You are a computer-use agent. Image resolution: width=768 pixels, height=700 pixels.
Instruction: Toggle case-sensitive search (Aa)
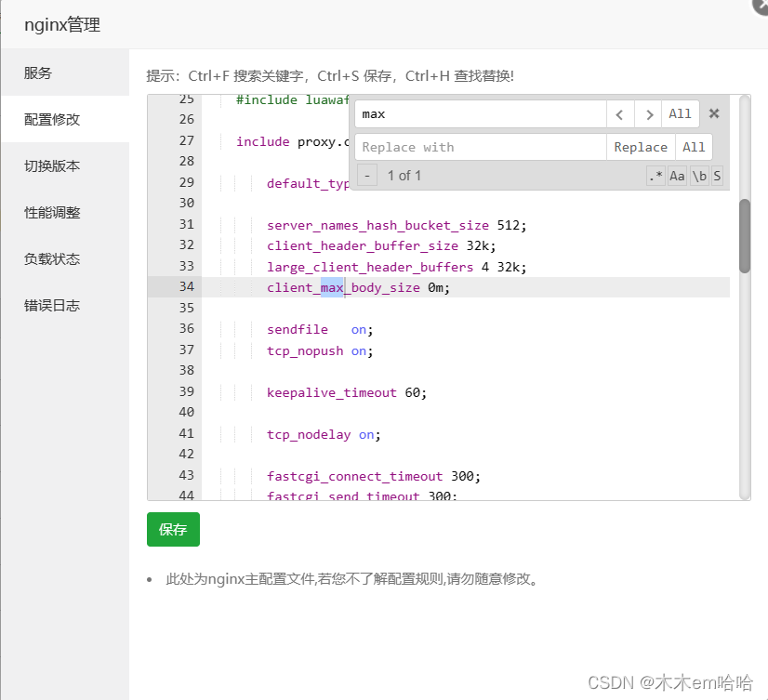(x=677, y=176)
